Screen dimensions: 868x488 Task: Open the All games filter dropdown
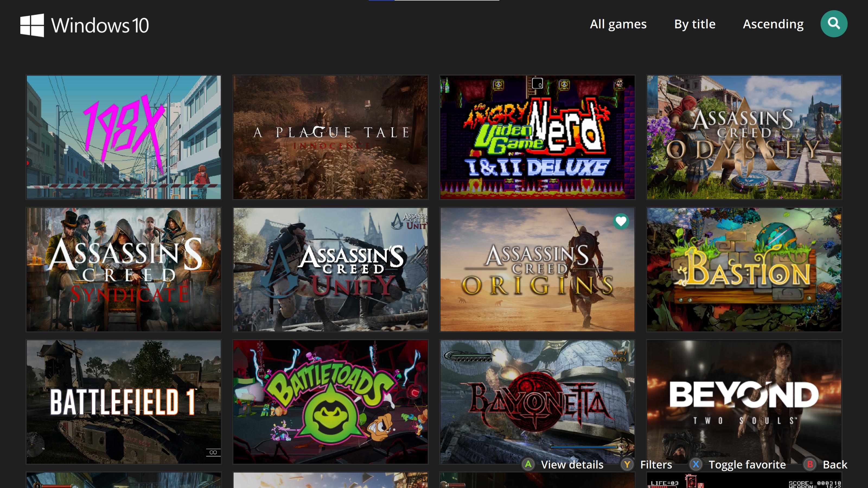tap(618, 24)
